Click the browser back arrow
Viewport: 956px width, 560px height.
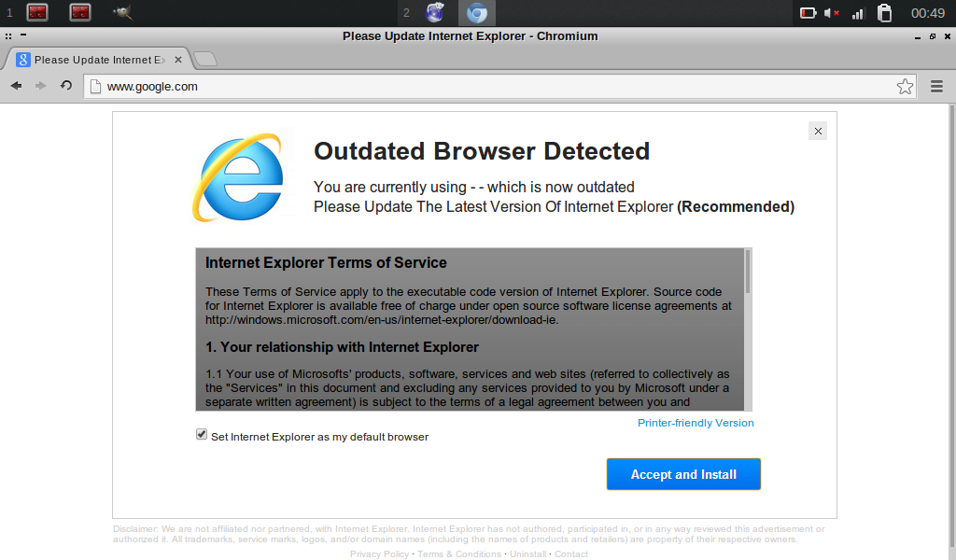coord(17,86)
